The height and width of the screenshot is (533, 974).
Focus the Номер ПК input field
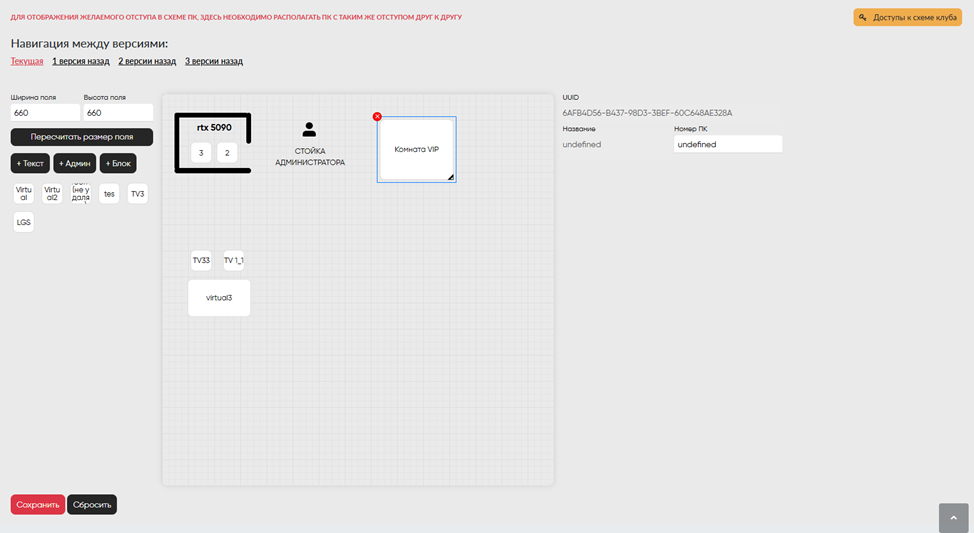pos(727,144)
